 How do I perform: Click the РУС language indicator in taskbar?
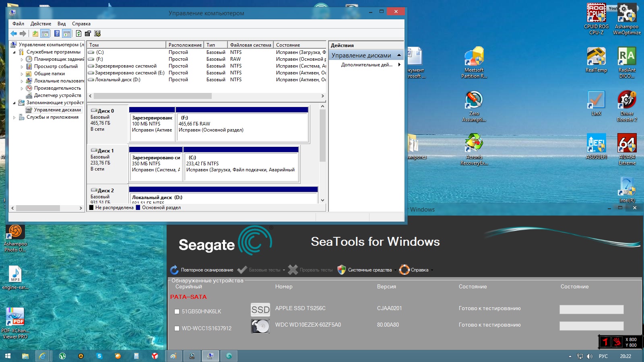tap(603, 356)
